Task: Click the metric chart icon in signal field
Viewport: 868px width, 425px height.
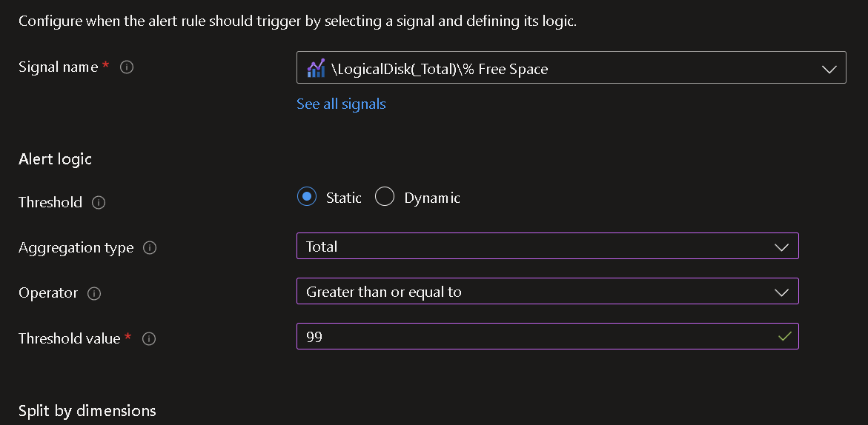Action: [x=316, y=69]
